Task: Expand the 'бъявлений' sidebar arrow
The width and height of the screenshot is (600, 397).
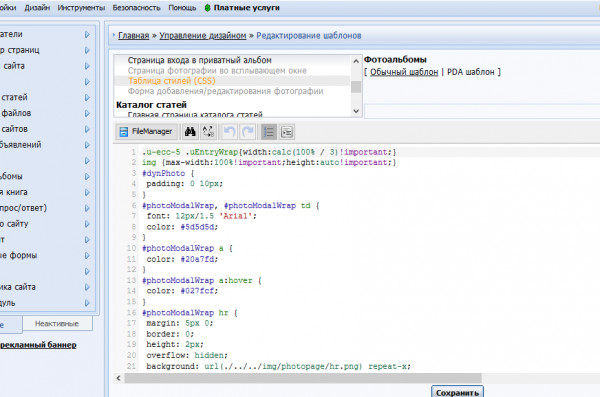Action: (x=87, y=145)
